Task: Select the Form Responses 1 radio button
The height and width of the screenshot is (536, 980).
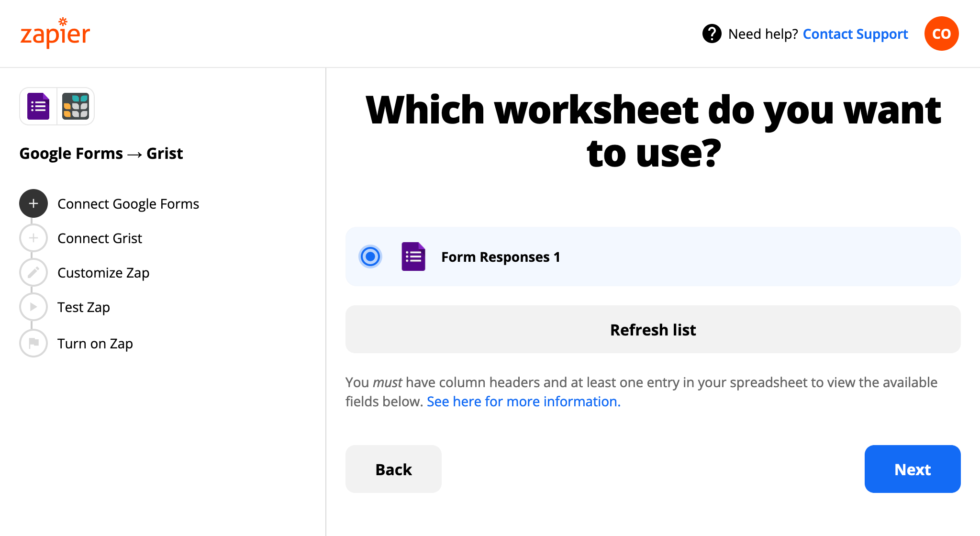Action: pyautogui.click(x=370, y=257)
